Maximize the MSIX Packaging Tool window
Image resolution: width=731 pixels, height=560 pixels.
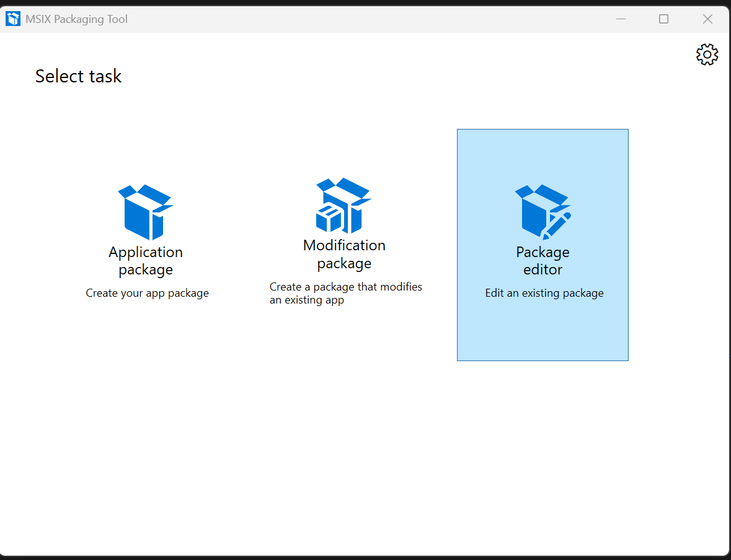point(663,19)
